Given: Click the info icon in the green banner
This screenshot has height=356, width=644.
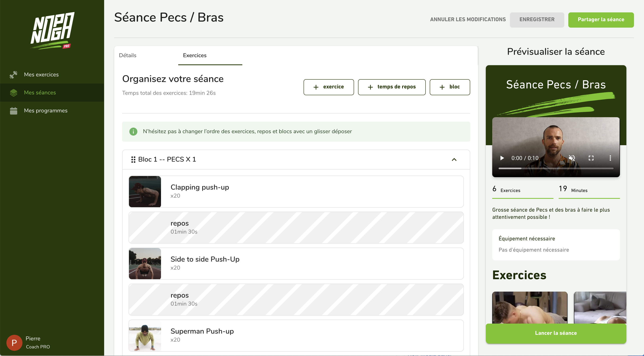Looking at the screenshot, I should pyautogui.click(x=133, y=132).
